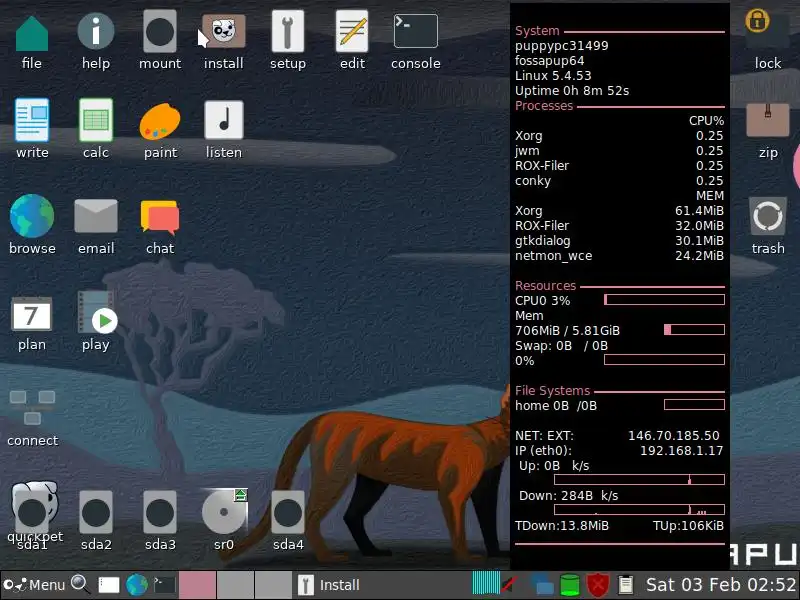This screenshot has height=600, width=800.
Task: Click the gtkdialog memory row
Action: pos(619,241)
